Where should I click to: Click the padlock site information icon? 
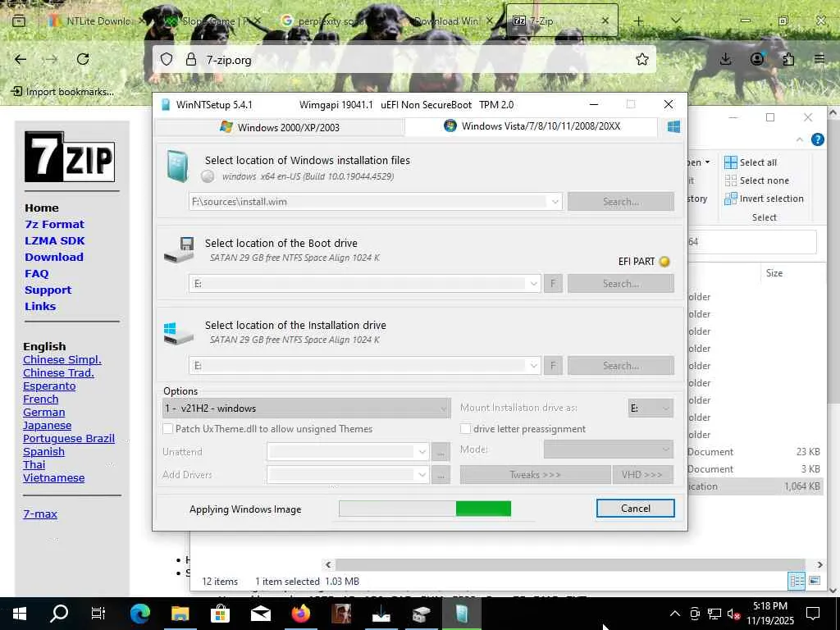coord(190,59)
